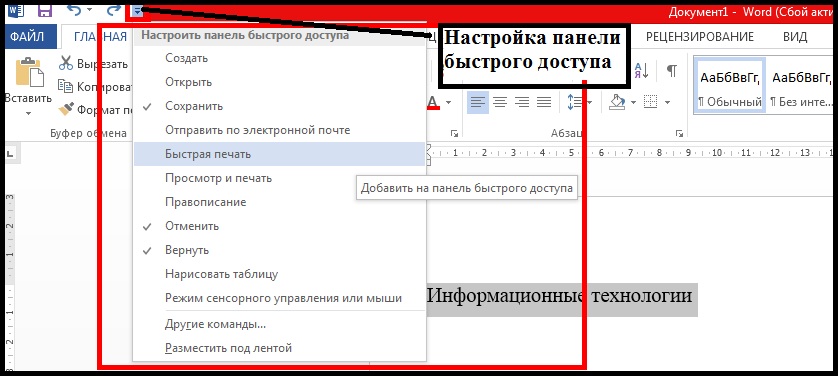This screenshot has width=838, height=376.
Task: Enable Правописание in the quick access menu
Action: tap(280, 202)
